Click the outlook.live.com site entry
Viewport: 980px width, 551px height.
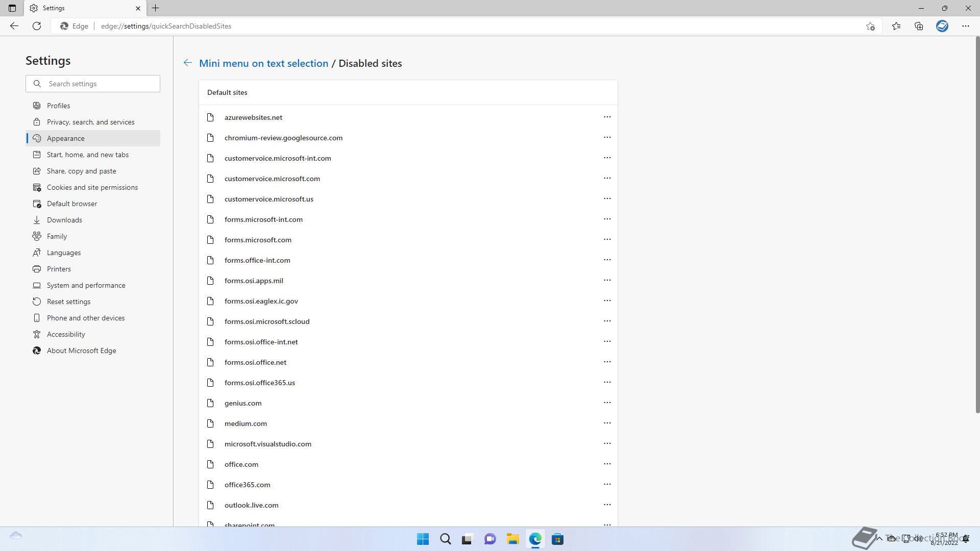click(x=408, y=505)
